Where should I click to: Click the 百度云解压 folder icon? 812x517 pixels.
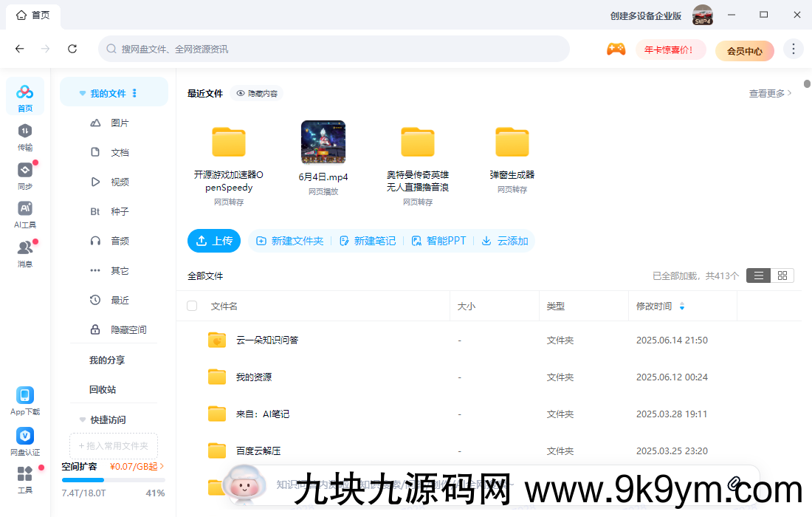pos(217,451)
